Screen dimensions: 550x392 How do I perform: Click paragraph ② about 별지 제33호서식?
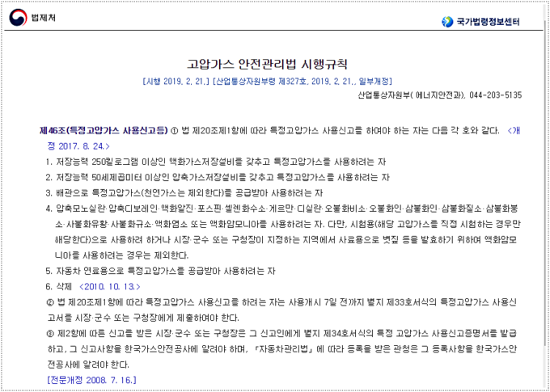point(281,310)
